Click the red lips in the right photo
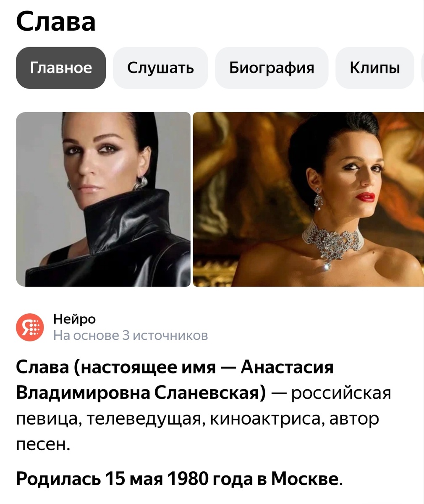424x504 pixels. [365, 197]
